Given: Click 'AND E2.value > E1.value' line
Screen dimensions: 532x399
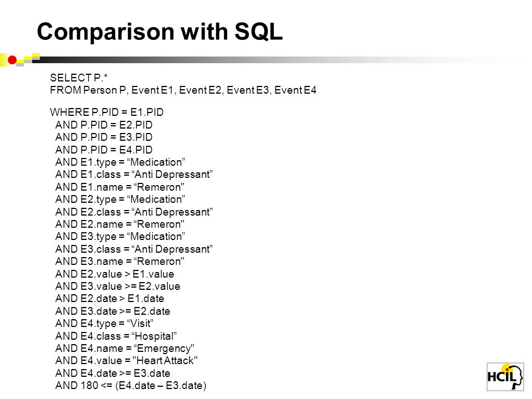Looking at the screenshot, I should tap(115, 274).
